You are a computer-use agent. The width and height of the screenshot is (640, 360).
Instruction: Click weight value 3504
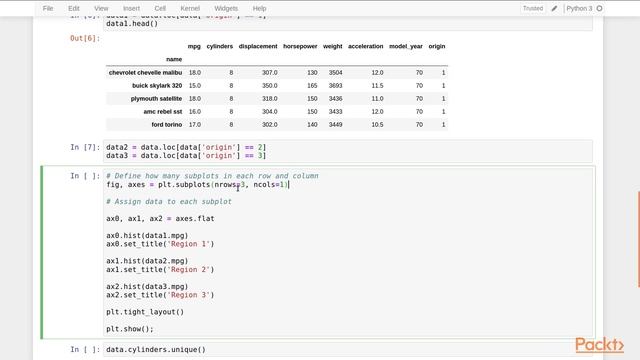coord(336,72)
